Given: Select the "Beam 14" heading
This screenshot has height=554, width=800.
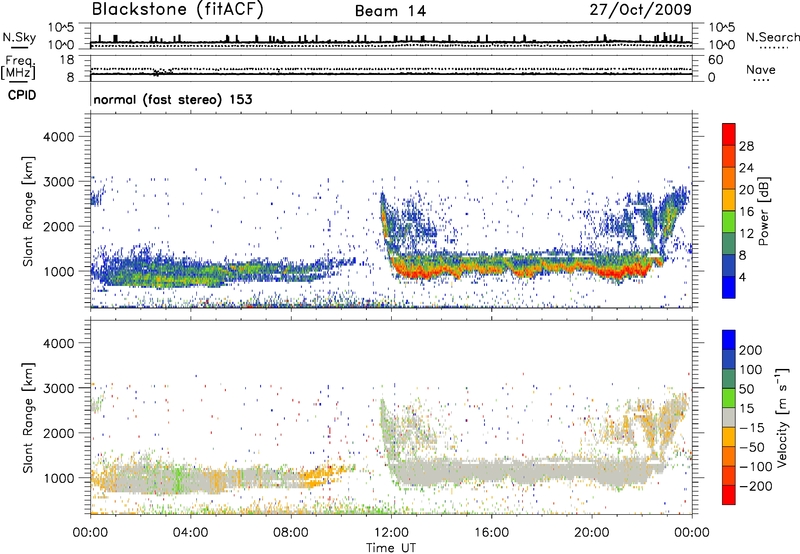Looking at the screenshot, I should click(390, 11).
